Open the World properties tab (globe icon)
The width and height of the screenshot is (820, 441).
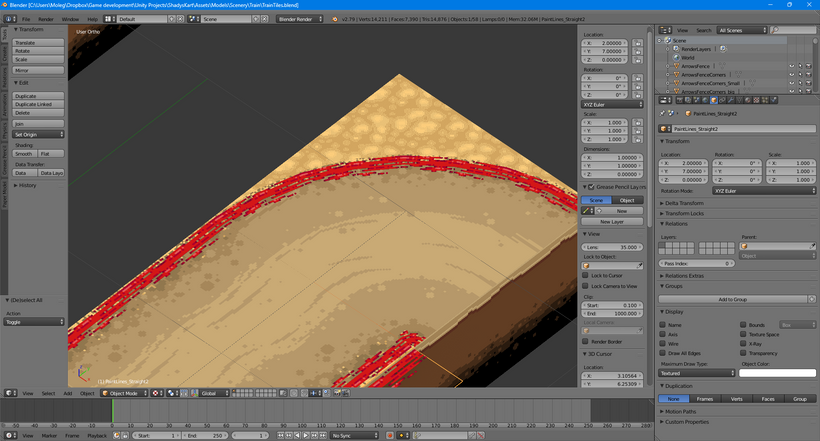(705, 99)
